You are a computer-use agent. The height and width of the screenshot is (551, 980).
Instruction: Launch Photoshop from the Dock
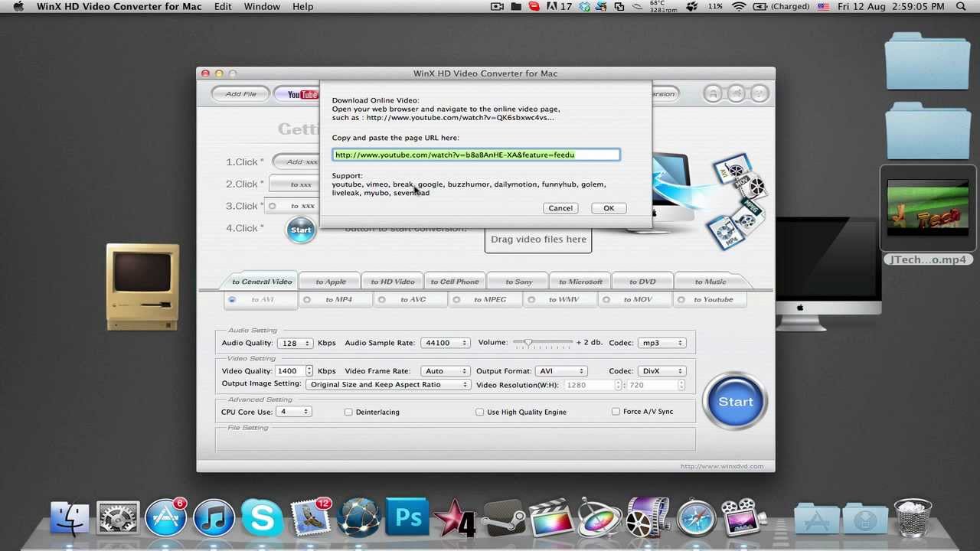(x=407, y=518)
